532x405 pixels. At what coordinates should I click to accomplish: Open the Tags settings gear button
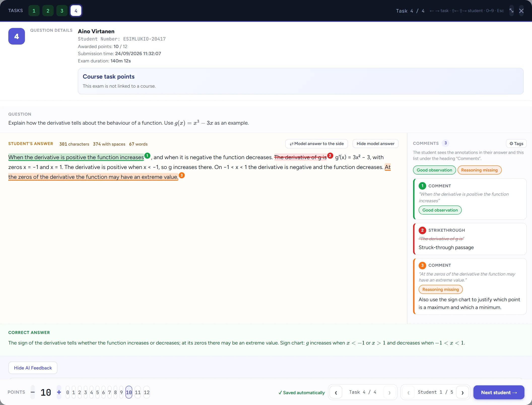tap(516, 143)
